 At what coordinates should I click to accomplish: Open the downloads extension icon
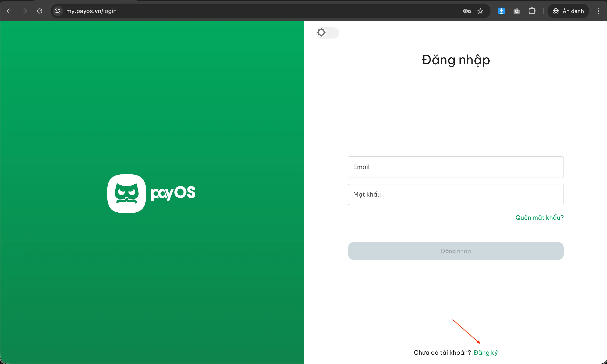[x=501, y=11]
